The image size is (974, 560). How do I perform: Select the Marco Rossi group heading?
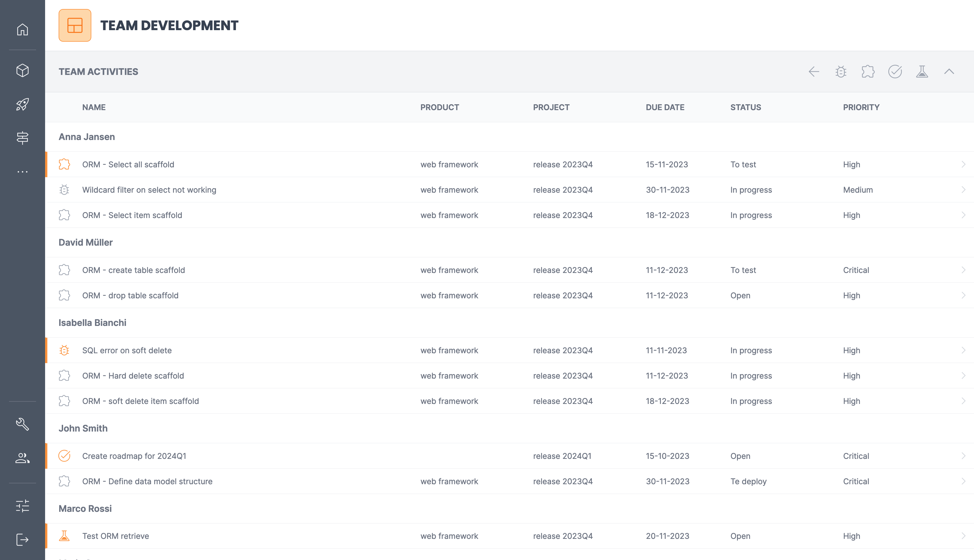click(85, 508)
